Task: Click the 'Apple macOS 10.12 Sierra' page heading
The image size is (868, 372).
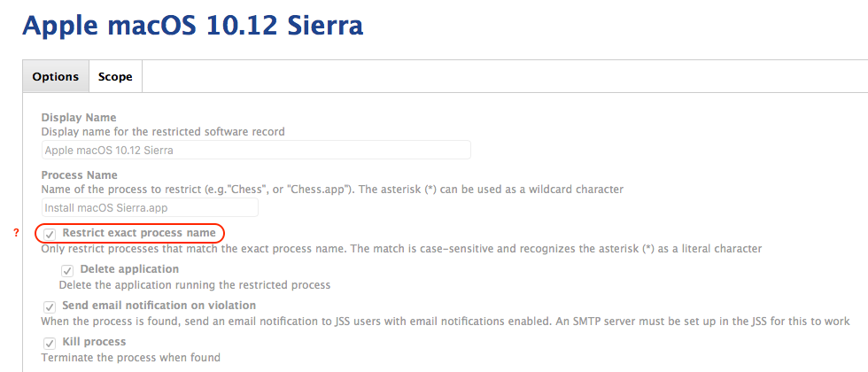Action: 193,25
